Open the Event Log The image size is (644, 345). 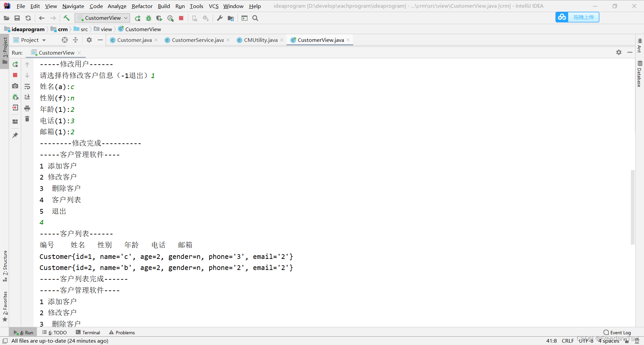coord(617,333)
